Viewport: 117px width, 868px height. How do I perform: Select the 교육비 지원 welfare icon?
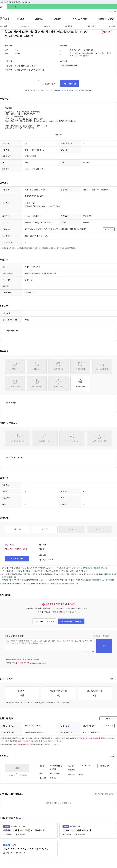point(80,366)
